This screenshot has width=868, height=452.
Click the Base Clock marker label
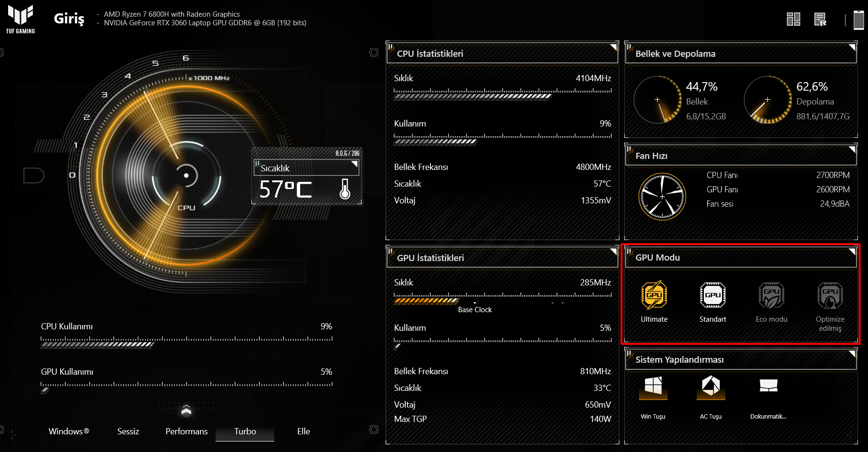click(475, 310)
